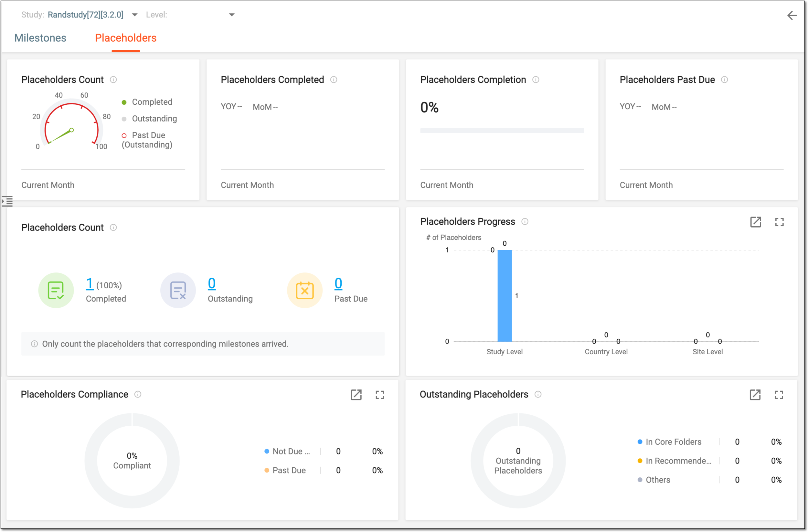808x532 pixels.
Task: Click the '# of Placeholders' axis title
Action: pyautogui.click(x=453, y=237)
